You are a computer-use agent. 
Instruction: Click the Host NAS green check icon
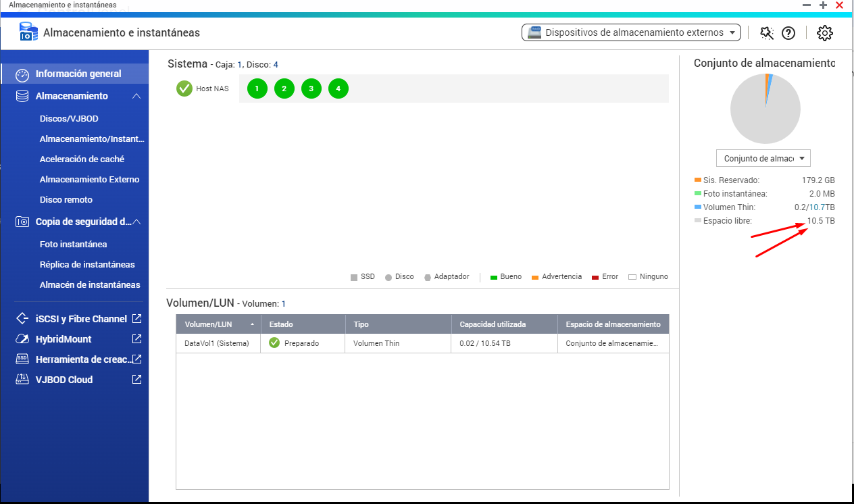184,89
